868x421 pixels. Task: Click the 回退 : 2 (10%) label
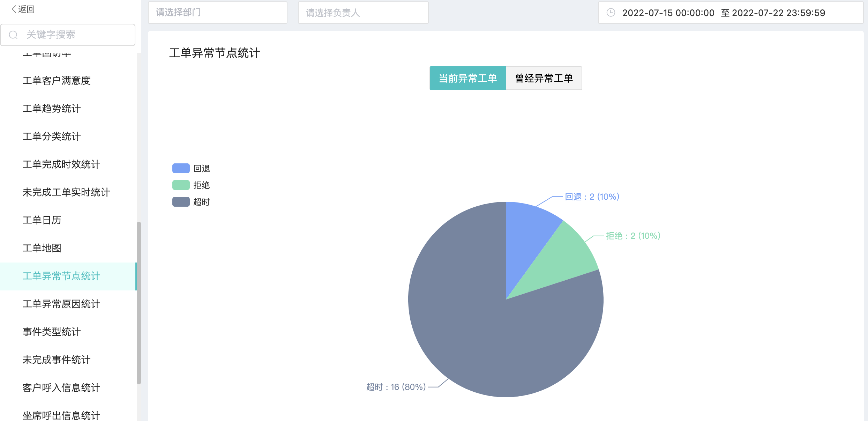592,197
